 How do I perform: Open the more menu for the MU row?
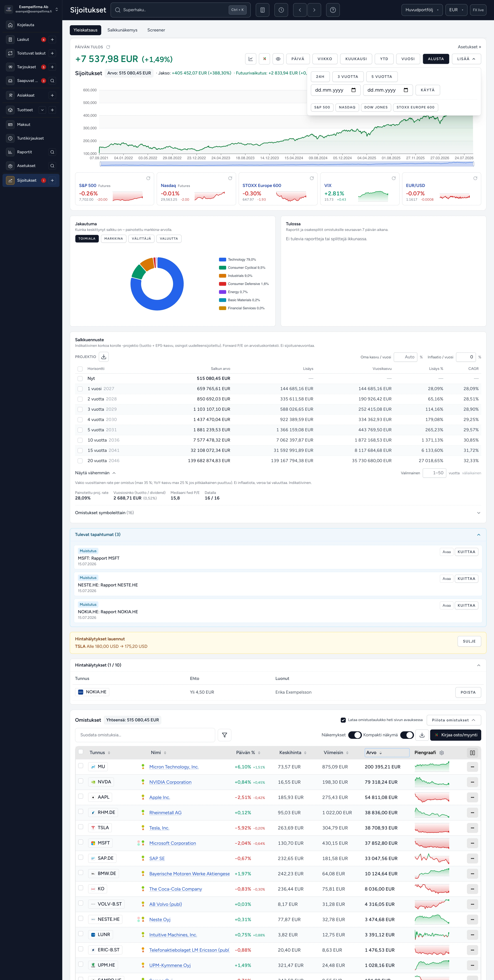tap(472, 767)
